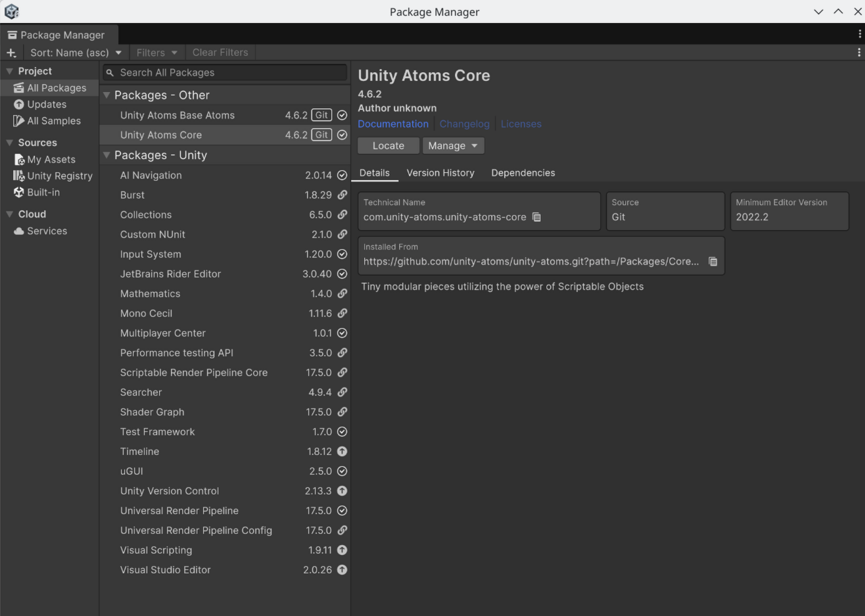The image size is (865, 616).
Task: Click the Clear Filters button
Action: [220, 53]
